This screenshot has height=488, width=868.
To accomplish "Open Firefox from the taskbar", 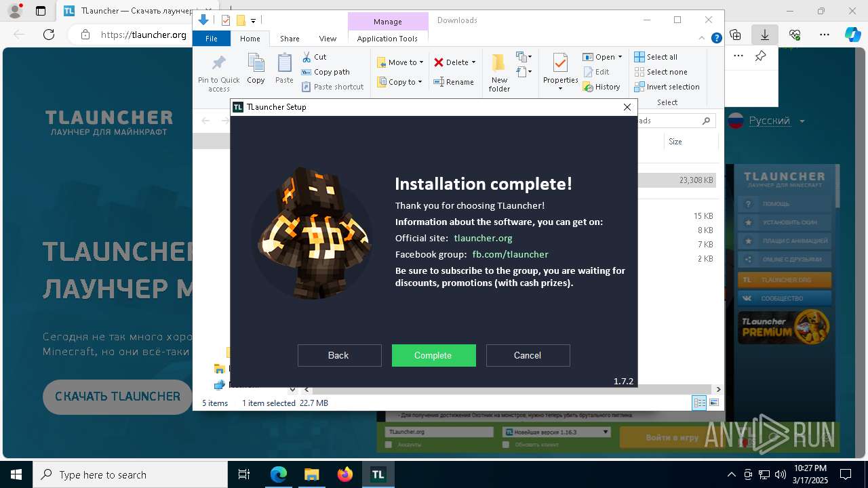I will [345, 474].
